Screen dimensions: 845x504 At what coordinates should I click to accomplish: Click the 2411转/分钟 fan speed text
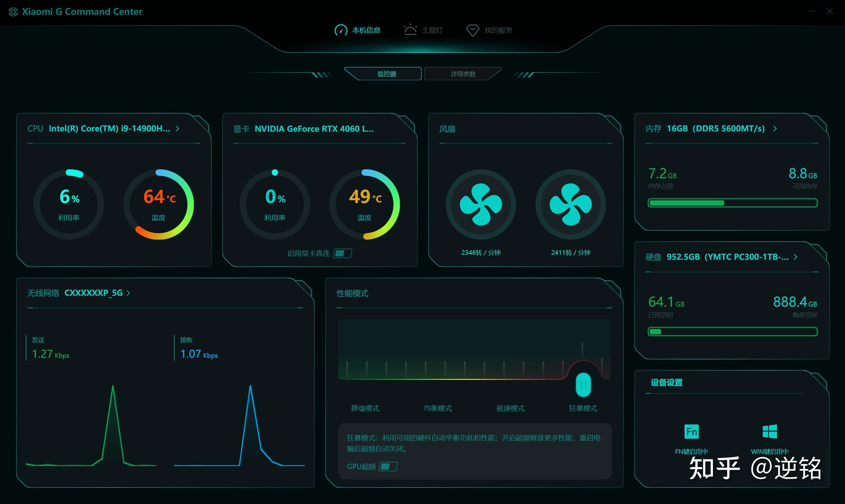coord(571,253)
